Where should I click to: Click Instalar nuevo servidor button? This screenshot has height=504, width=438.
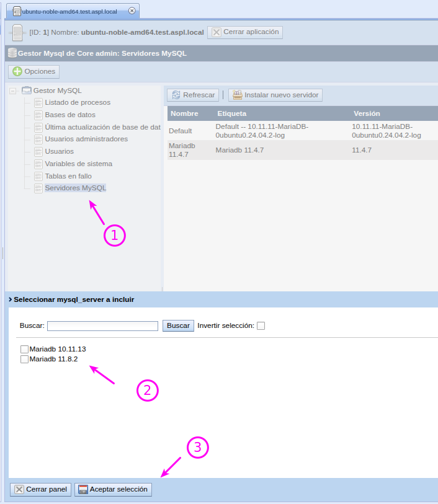coord(275,95)
